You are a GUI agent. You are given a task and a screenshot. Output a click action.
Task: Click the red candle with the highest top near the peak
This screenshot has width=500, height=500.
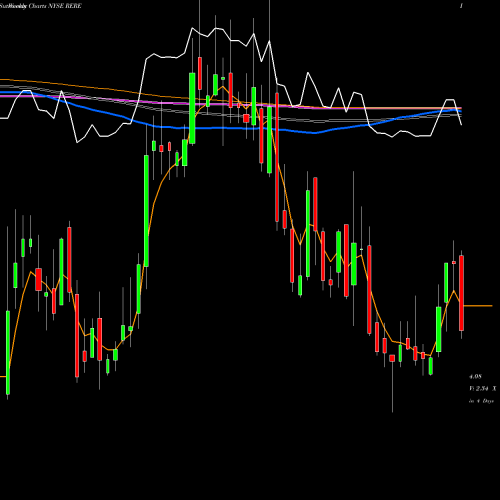pos(200,73)
